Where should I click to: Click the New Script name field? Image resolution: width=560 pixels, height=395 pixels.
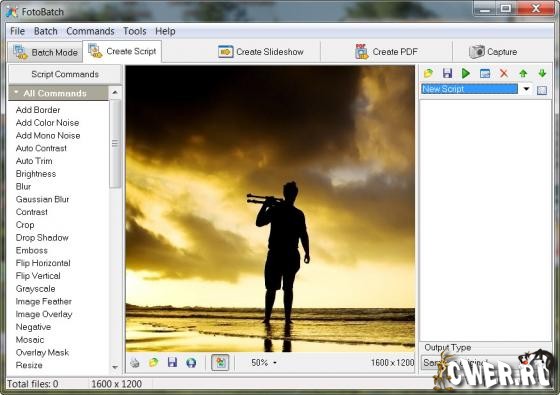pos(469,89)
